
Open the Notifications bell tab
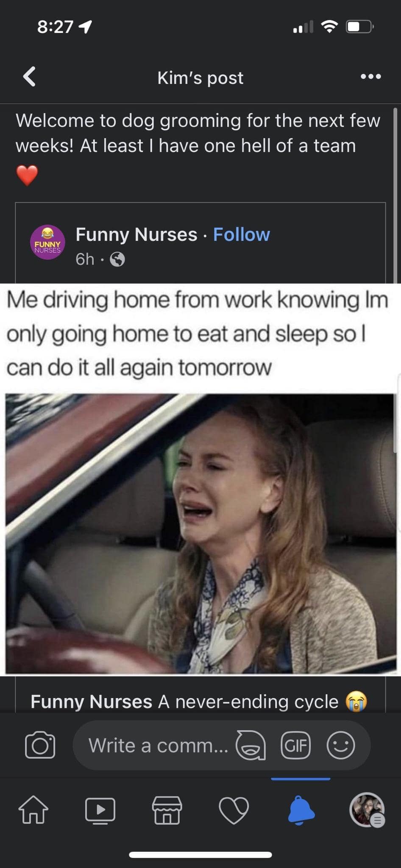pyautogui.click(x=301, y=810)
